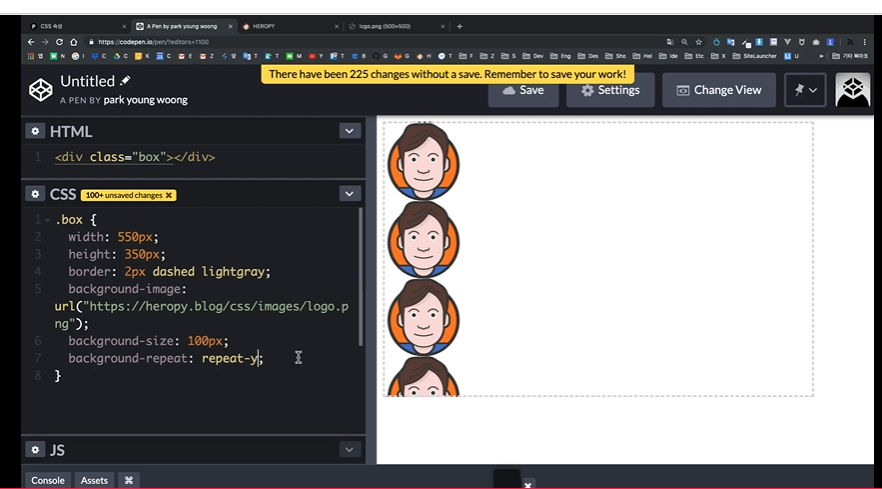Viewport: 882px width, 489px height.
Task: Click the background-image url string
Action: click(201, 315)
